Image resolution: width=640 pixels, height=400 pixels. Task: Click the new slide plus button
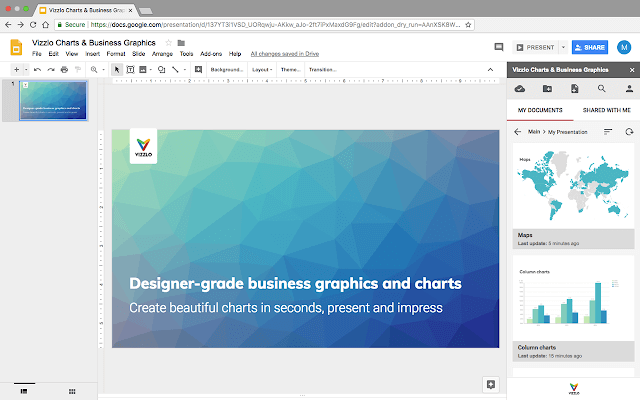[16, 70]
